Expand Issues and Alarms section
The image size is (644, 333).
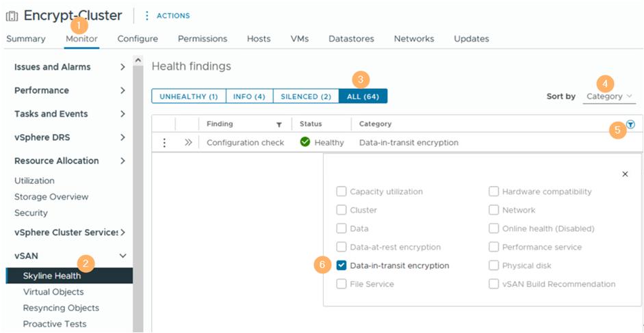pos(123,67)
